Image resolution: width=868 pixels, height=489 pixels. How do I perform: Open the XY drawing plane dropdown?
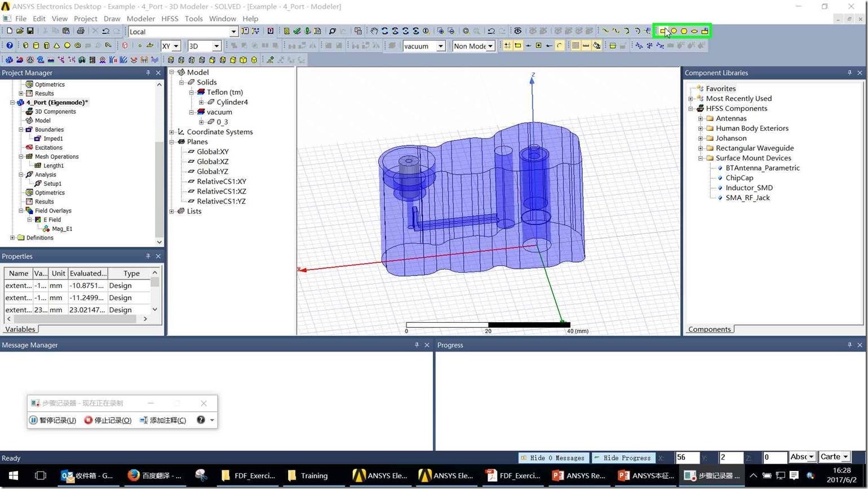176,46
